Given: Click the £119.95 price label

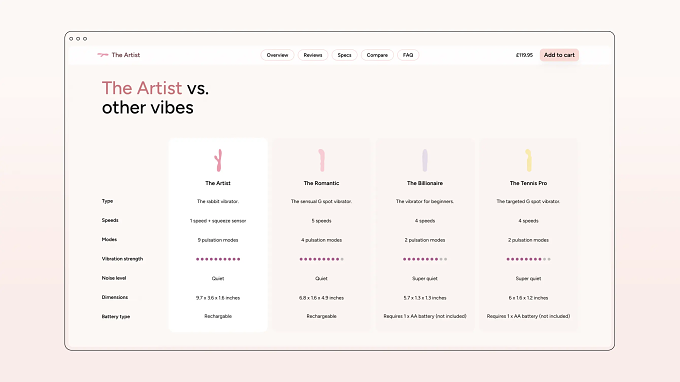Looking at the screenshot, I should pyautogui.click(x=524, y=55).
